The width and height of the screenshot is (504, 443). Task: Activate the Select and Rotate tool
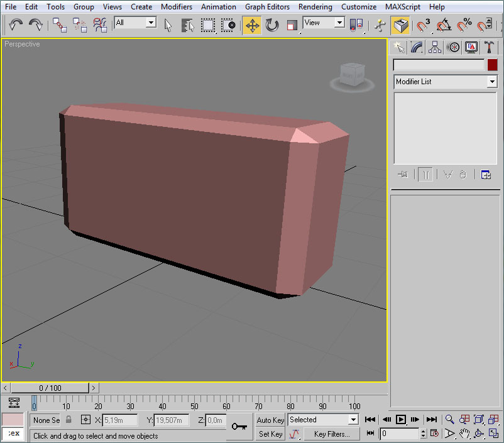(272, 25)
